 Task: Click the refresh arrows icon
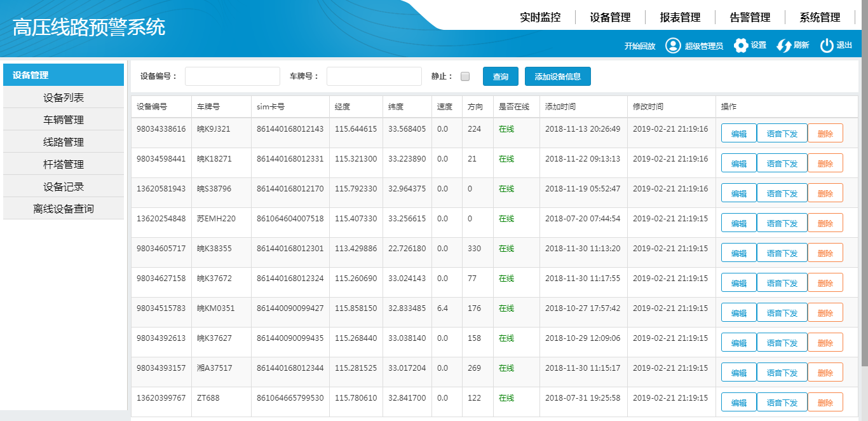pos(783,46)
